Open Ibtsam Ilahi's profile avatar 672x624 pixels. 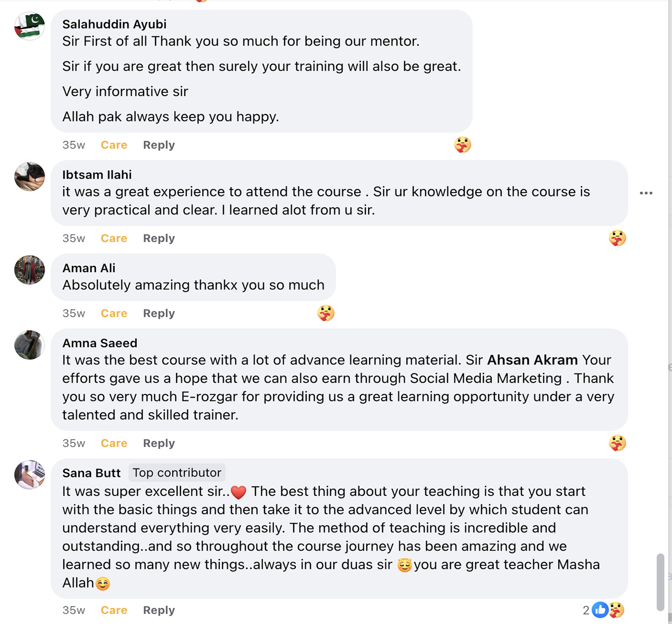coord(30,177)
